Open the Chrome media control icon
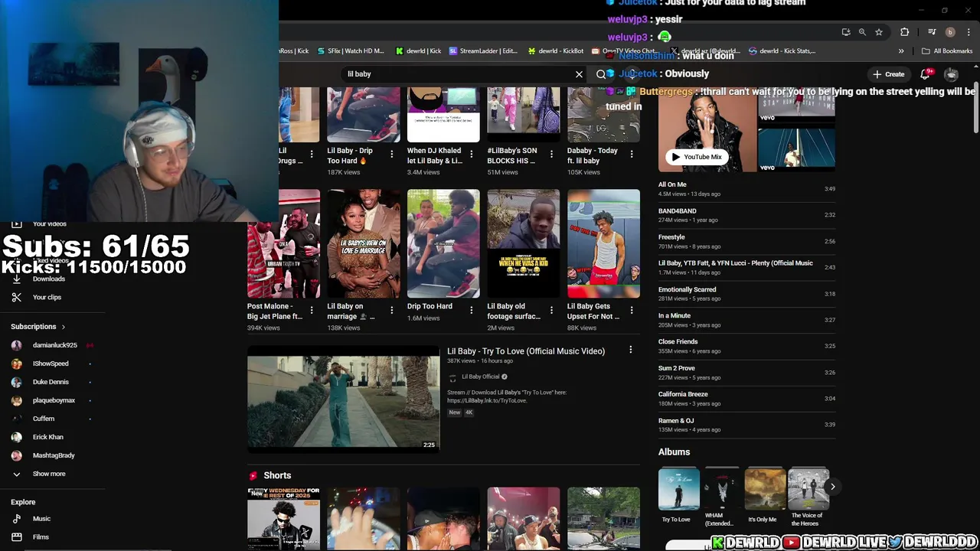This screenshot has width=980, height=551. (x=932, y=32)
